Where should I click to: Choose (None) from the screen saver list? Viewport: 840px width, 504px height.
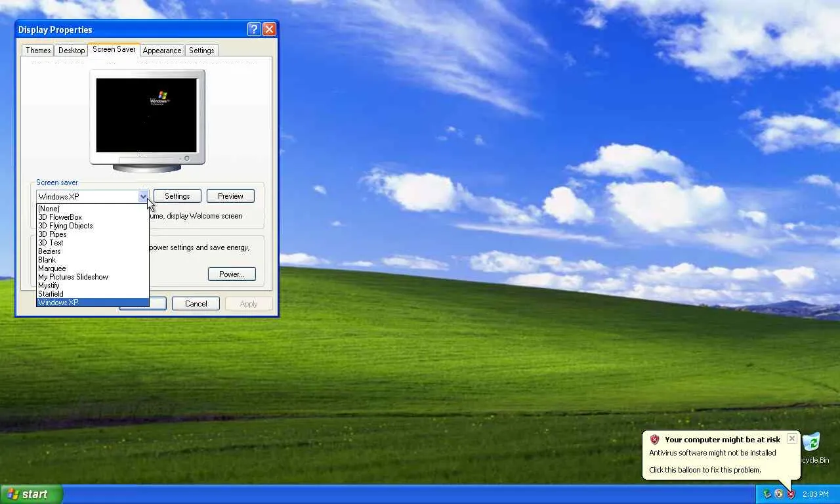tap(93, 209)
